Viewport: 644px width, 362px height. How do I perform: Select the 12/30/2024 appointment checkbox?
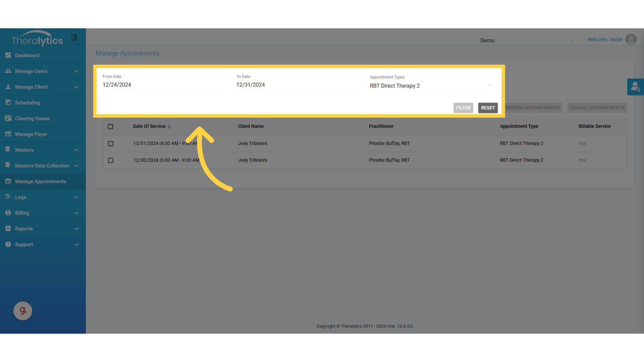coord(111,161)
